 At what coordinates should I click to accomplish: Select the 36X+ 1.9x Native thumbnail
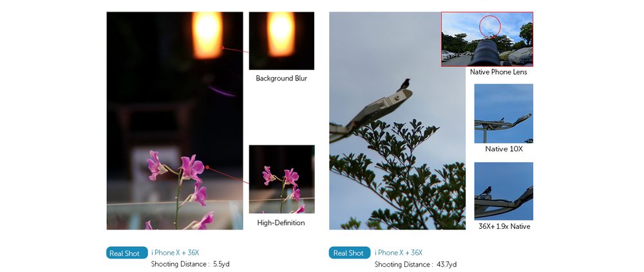click(x=504, y=191)
